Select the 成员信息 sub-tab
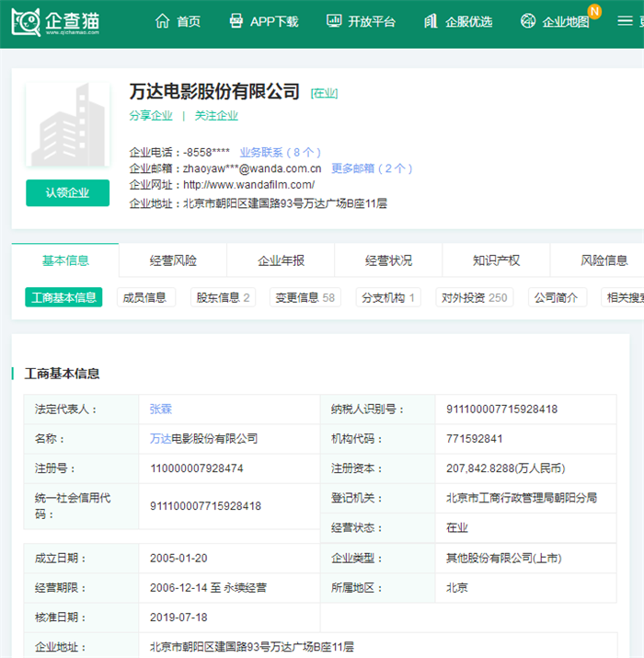The height and width of the screenshot is (658, 644). (146, 297)
